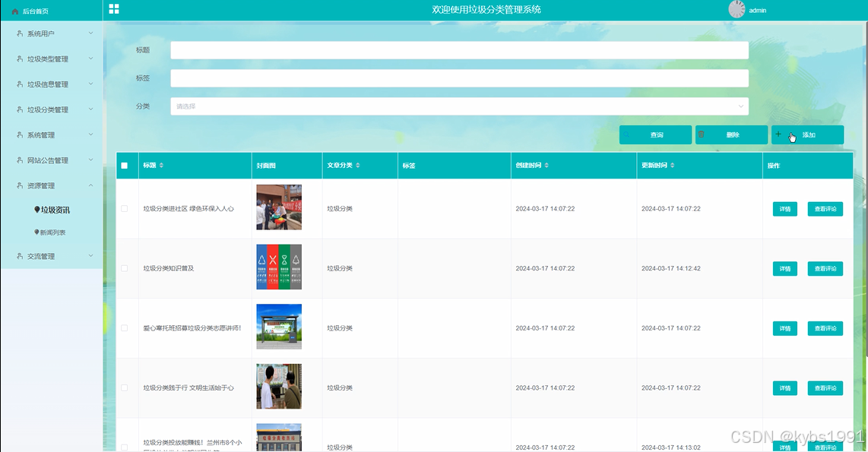Open 详情 for 垃圾分类进社区 row

click(x=785, y=209)
